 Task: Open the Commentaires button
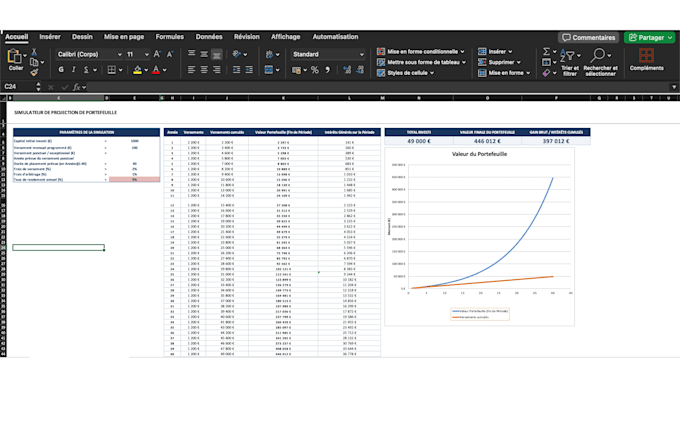(588, 38)
